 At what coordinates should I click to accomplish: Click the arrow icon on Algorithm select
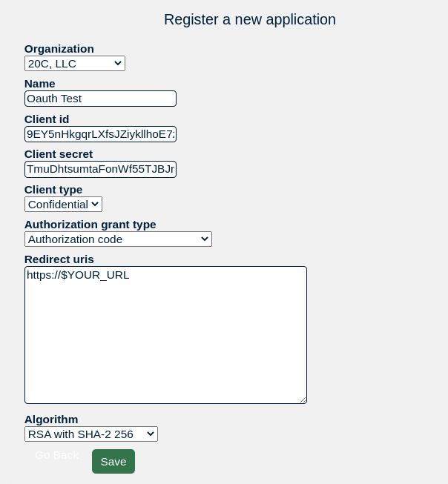tap(151, 434)
